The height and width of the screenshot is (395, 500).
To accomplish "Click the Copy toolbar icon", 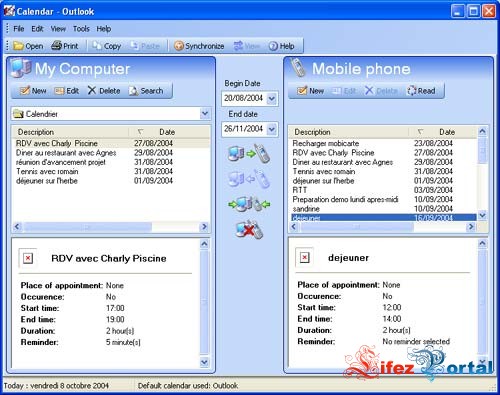I will click(x=107, y=46).
